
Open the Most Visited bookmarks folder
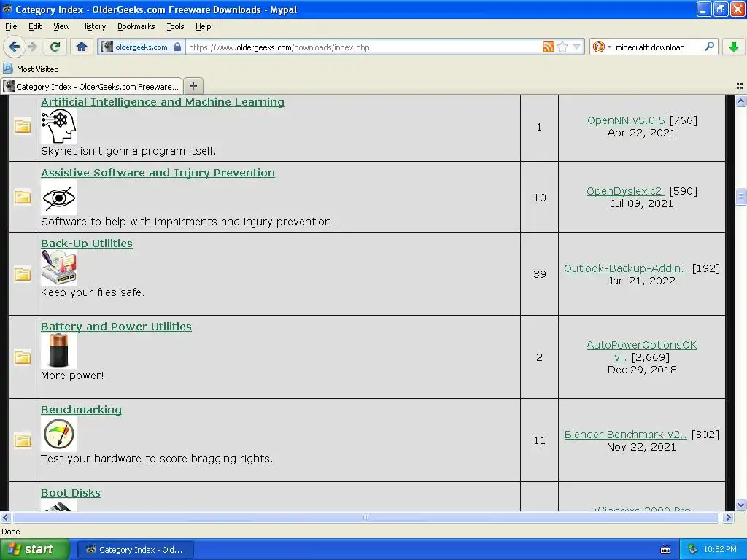click(x=31, y=69)
